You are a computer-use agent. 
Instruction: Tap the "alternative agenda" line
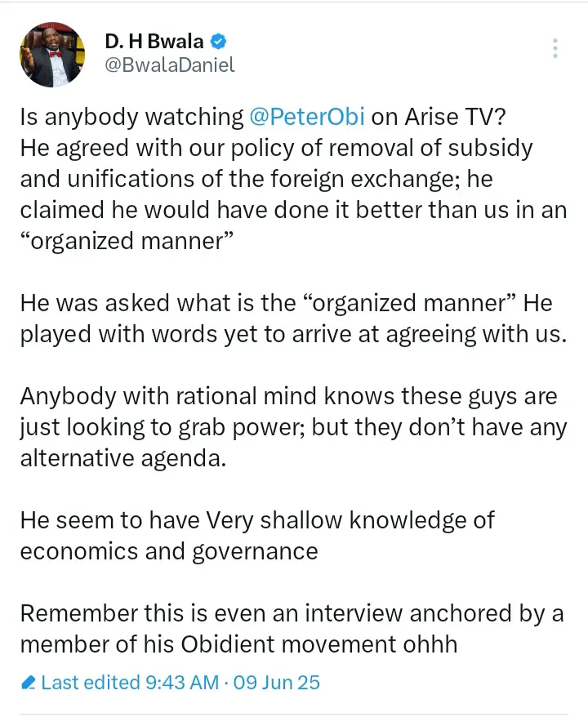coord(122,458)
